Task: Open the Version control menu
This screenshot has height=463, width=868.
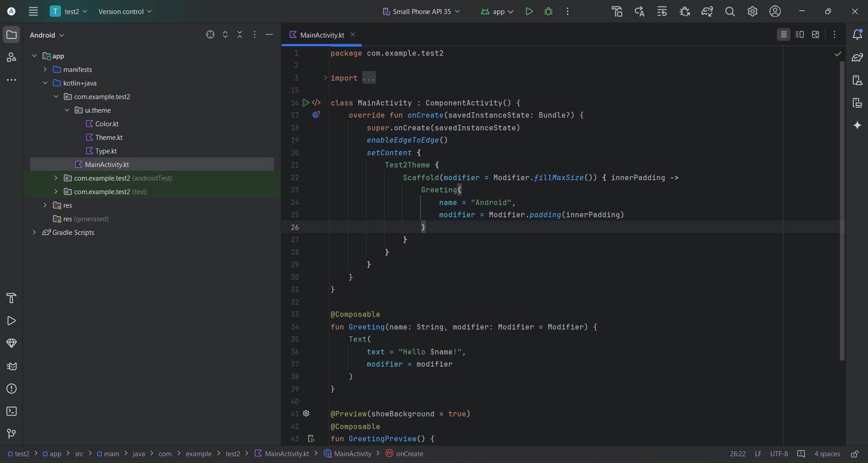Action: 124,11
